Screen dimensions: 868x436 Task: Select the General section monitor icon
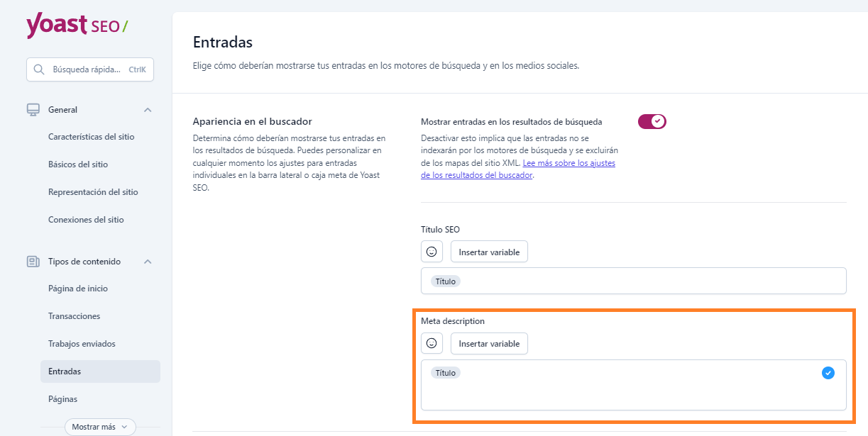tap(32, 109)
